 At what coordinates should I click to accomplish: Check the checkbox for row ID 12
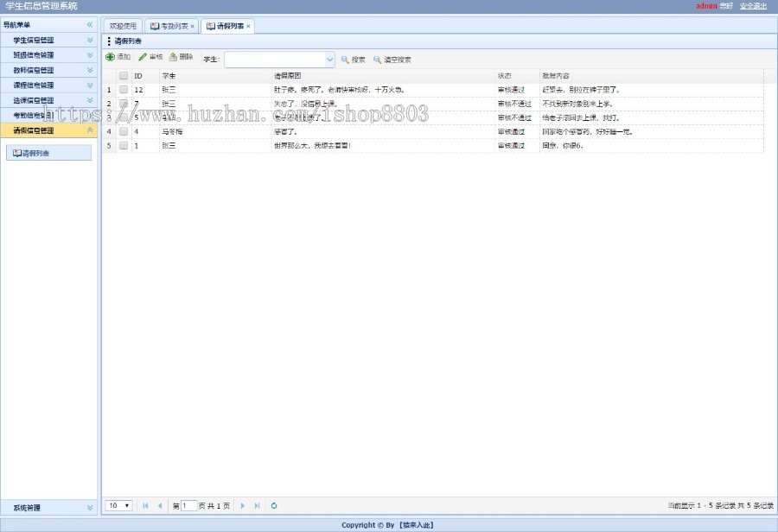coord(122,89)
